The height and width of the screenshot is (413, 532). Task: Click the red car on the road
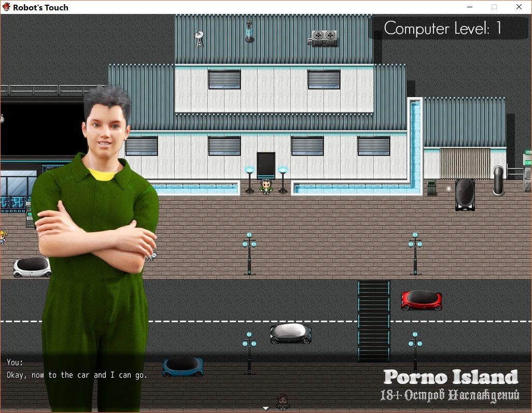click(421, 300)
